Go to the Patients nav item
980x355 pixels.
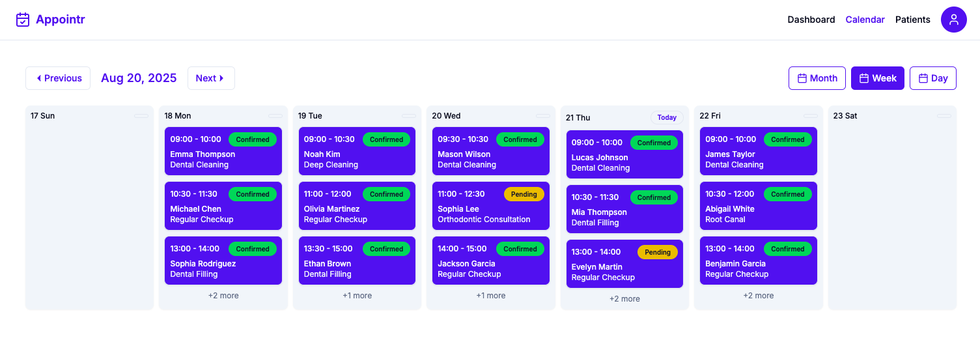click(912, 20)
